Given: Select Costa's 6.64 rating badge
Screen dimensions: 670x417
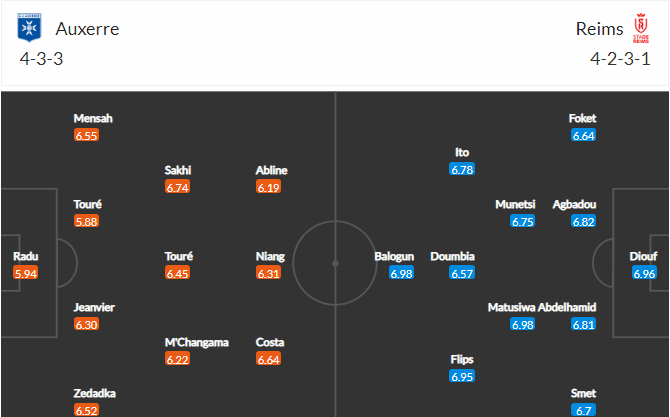Looking at the screenshot, I should [x=268, y=359].
